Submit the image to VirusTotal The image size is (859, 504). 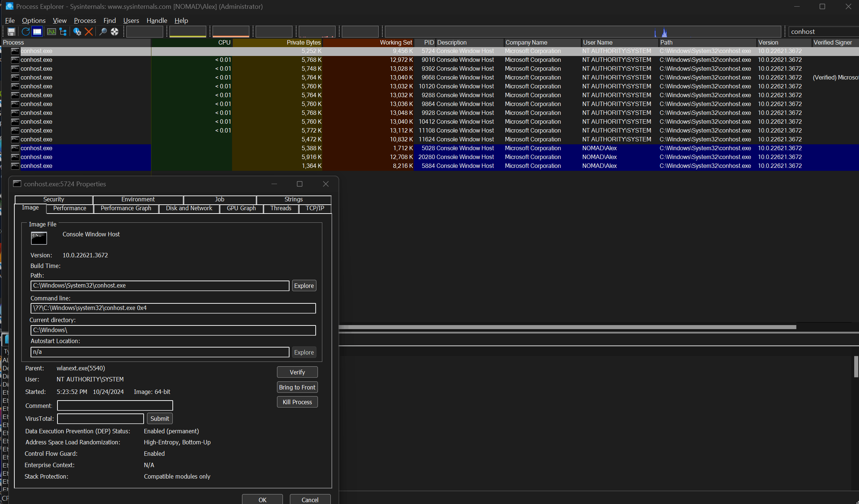pos(159,419)
